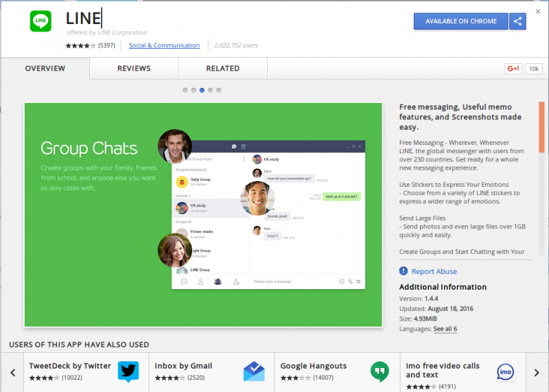Click the offered by LINE Corporation text
549x392 pixels.
tap(107, 32)
